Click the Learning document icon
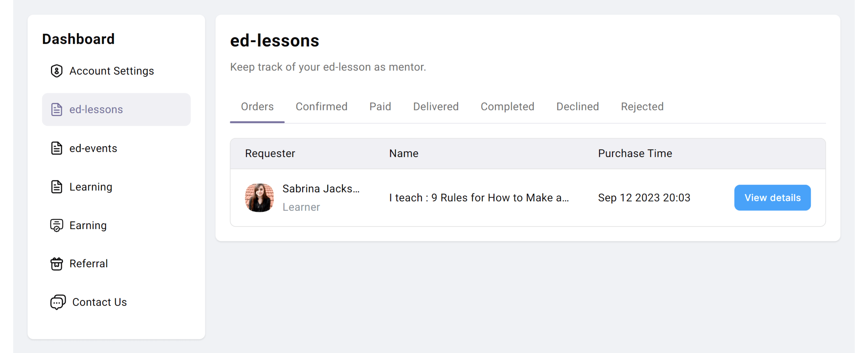868x353 pixels. tap(57, 187)
